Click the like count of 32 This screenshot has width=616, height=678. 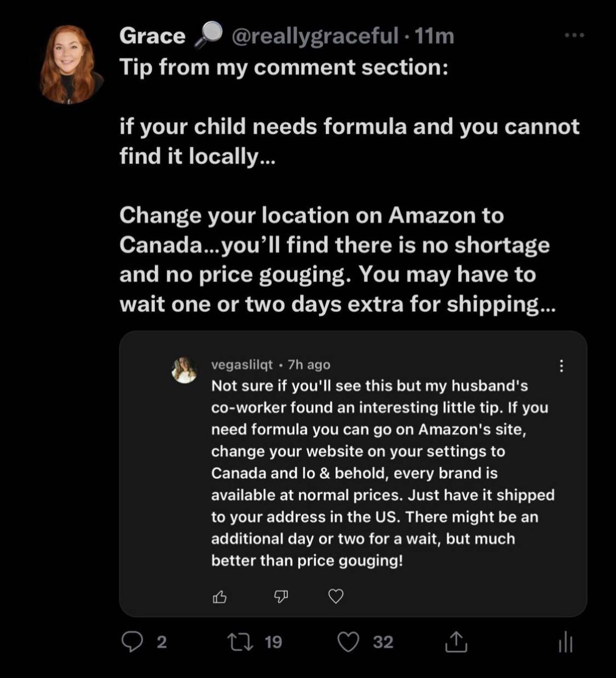click(383, 642)
